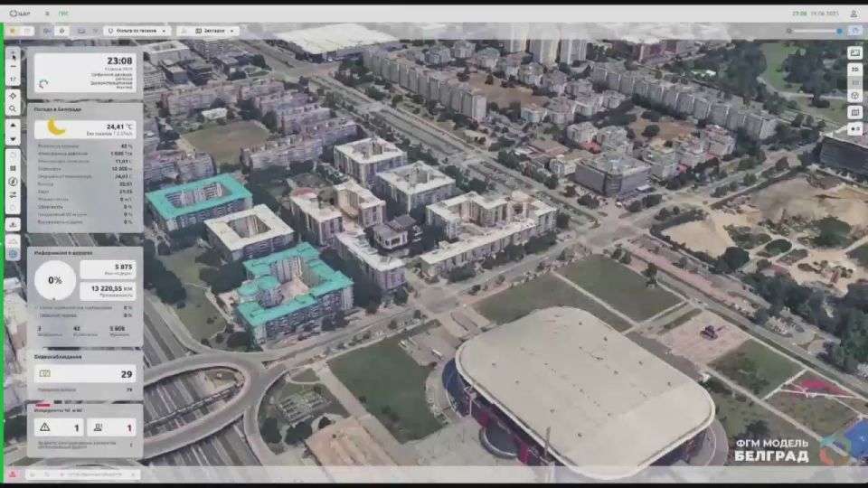The image size is (868, 488).
Task: Click the download icon in left sidebar
Action: [13, 224]
